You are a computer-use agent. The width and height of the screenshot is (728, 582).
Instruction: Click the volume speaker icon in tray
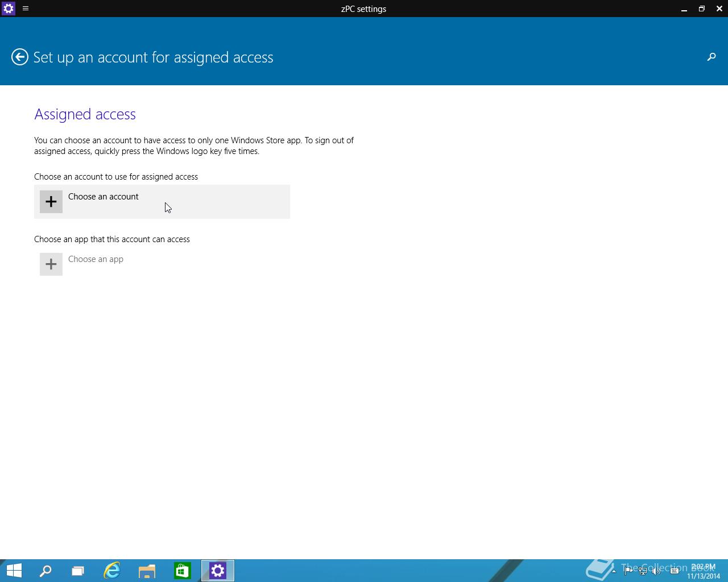coord(656,571)
